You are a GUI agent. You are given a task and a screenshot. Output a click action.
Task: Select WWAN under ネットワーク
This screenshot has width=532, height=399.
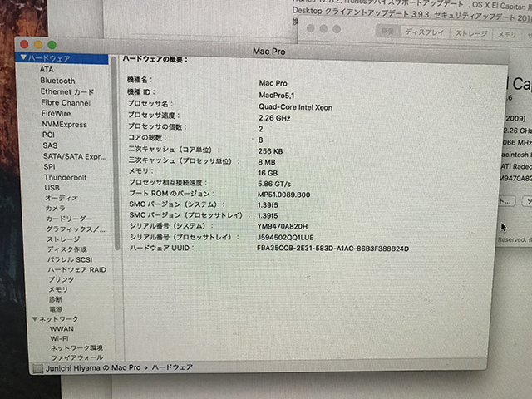(62, 329)
